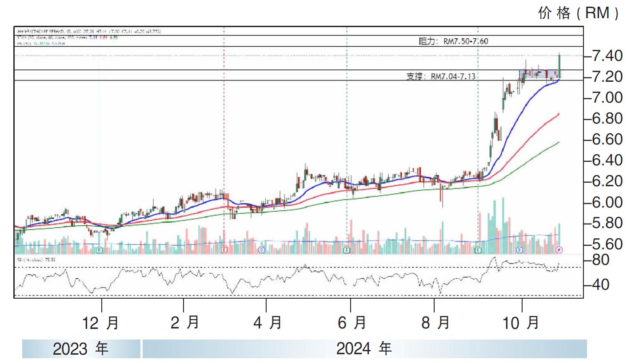Screen dimensions: 639x364
Task: Click the 价格 (RM) axis title
Action: pos(578,13)
